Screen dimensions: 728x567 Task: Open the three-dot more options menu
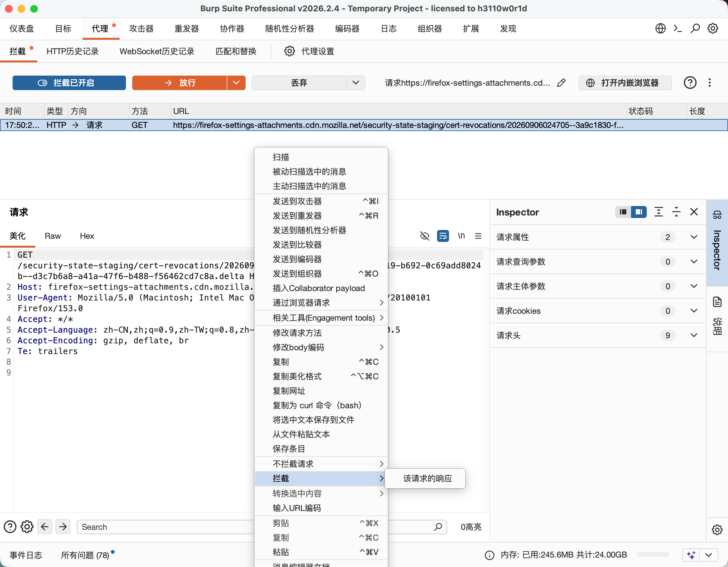click(x=710, y=83)
